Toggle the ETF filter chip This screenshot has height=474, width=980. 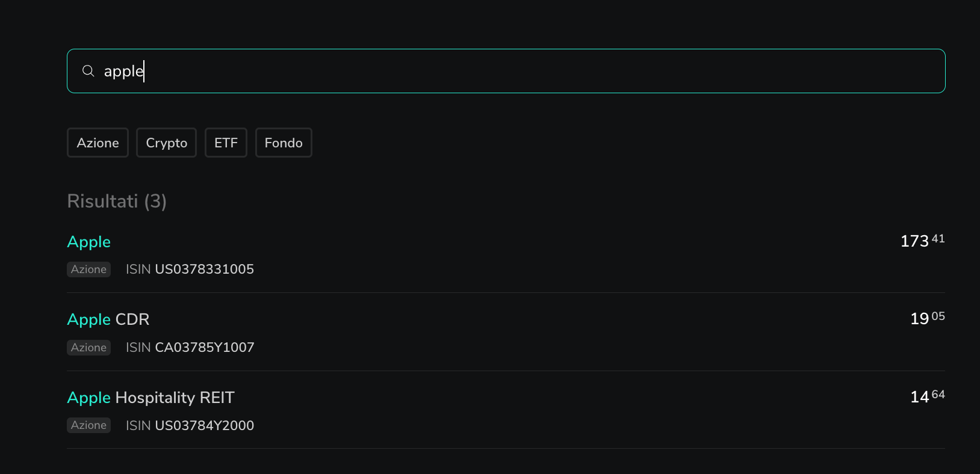pos(226,143)
